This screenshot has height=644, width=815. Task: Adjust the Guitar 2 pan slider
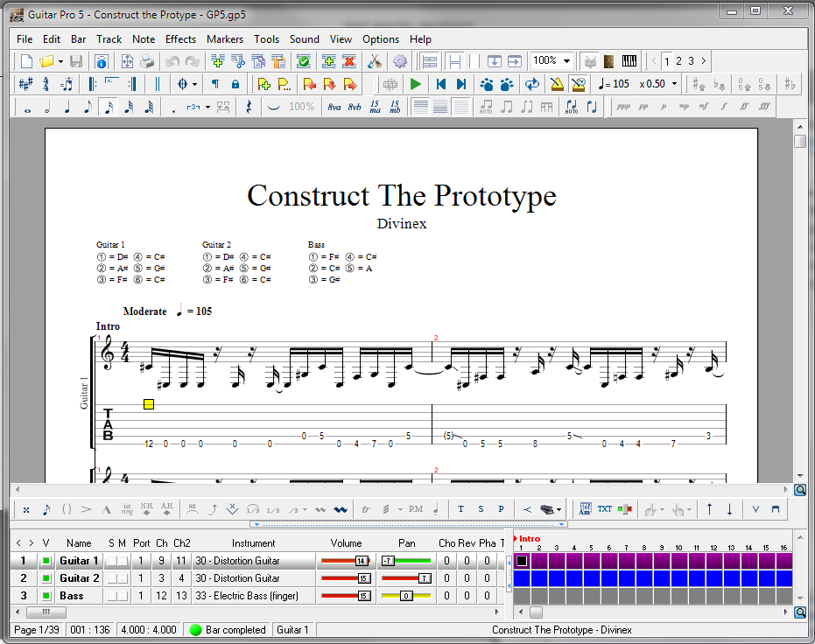tap(406, 578)
